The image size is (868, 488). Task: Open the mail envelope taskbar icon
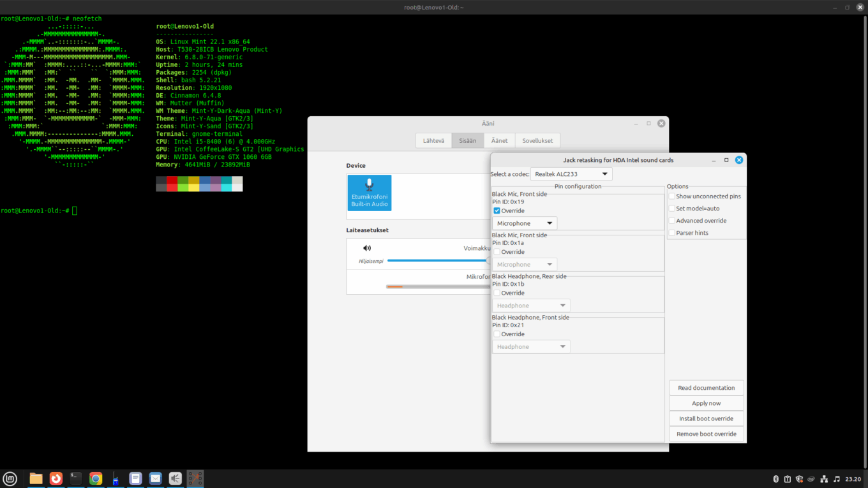coord(155,478)
